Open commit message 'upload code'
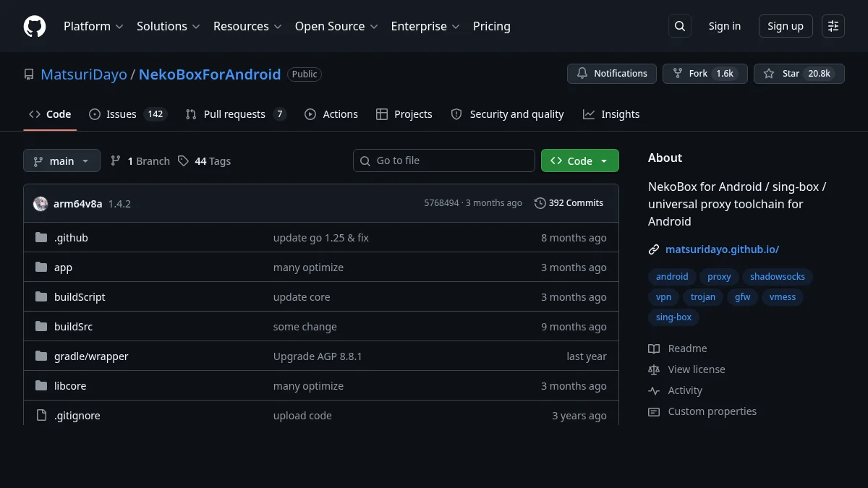 pos(302,416)
